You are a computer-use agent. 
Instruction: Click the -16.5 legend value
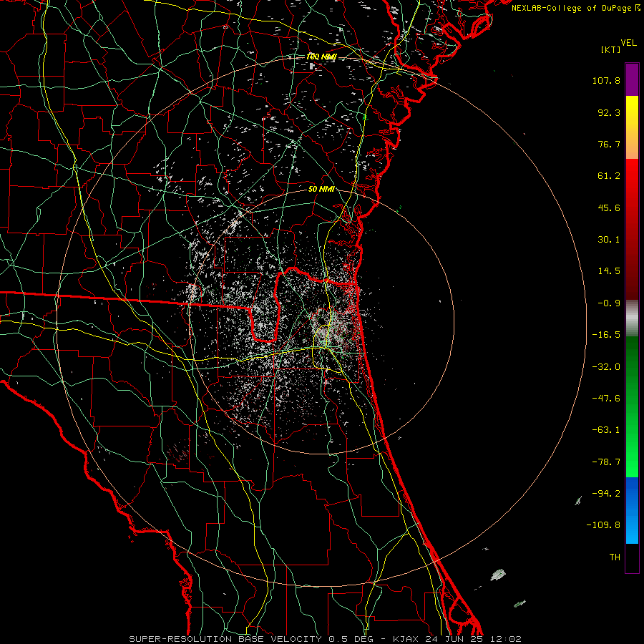606,335
